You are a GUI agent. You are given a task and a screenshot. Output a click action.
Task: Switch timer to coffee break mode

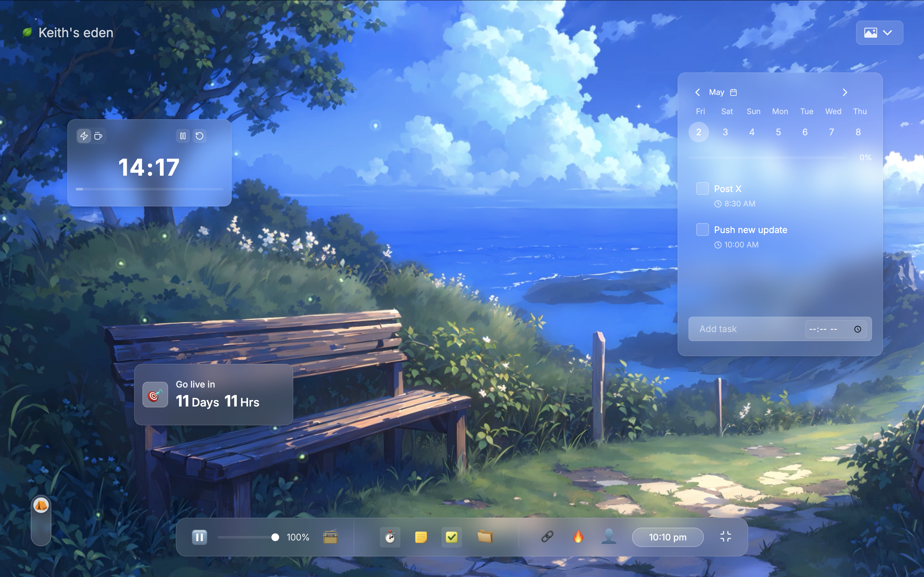pos(98,136)
